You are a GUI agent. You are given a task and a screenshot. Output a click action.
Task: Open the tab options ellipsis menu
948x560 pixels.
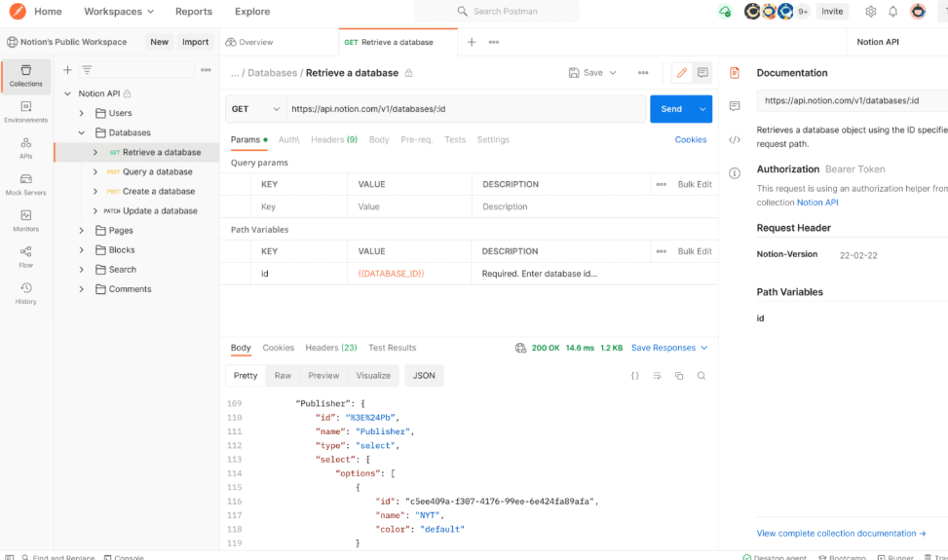[494, 42]
